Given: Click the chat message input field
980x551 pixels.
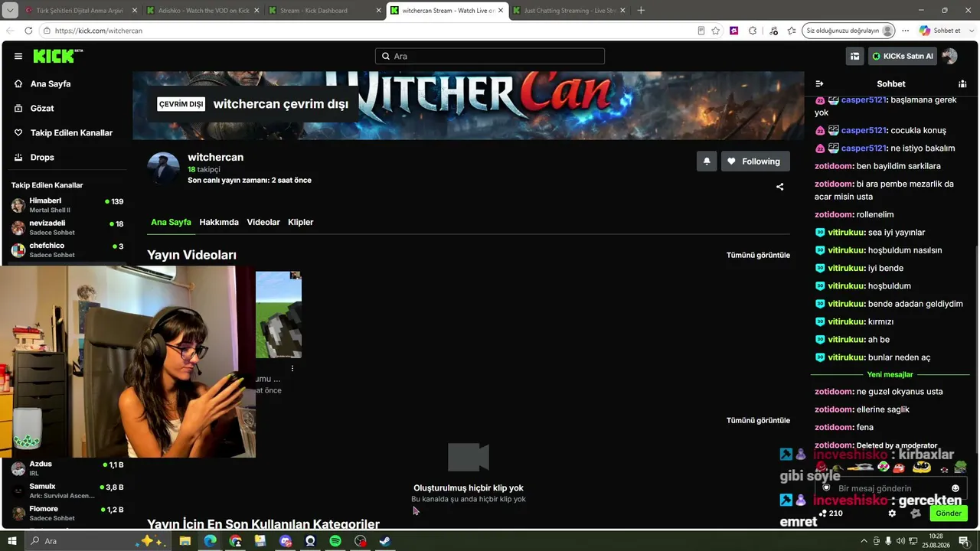Looking at the screenshot, I should click(x=890, y=488).
